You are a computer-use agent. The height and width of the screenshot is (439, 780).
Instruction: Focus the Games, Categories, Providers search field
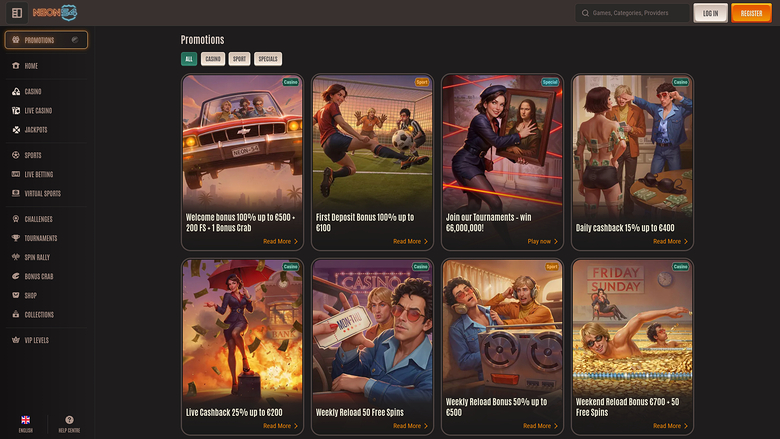[638, 13]
